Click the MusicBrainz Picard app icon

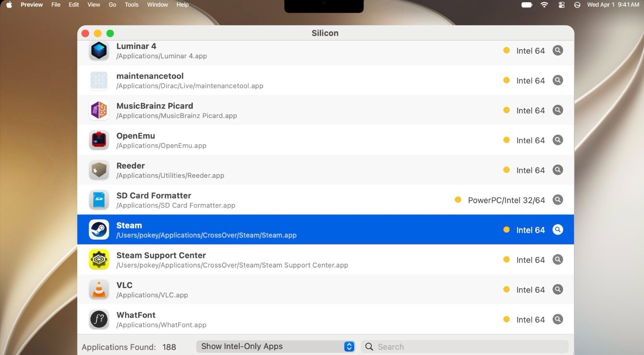(x=99, y=110)
